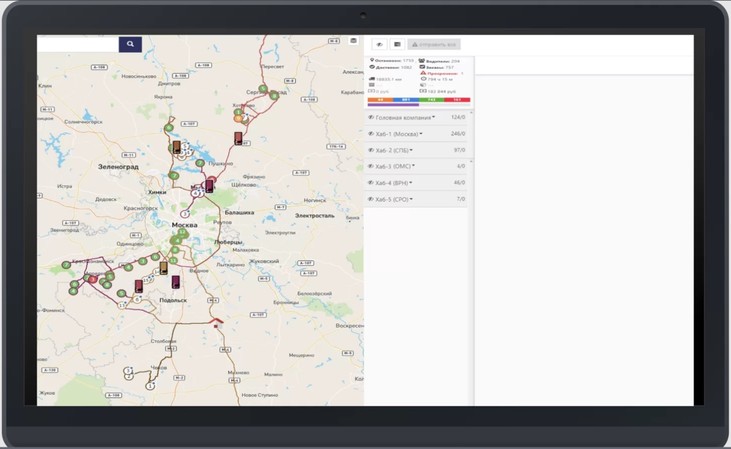The height and width of the screenshot is (449, 731).
Task: Click the 97/0 count for Хаб-2
Action: (459, 150)
